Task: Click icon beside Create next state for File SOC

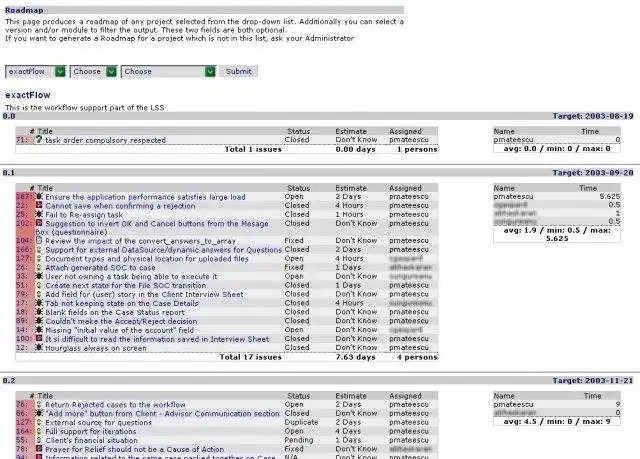Action: pyautogui.click(x=39, y=285)
